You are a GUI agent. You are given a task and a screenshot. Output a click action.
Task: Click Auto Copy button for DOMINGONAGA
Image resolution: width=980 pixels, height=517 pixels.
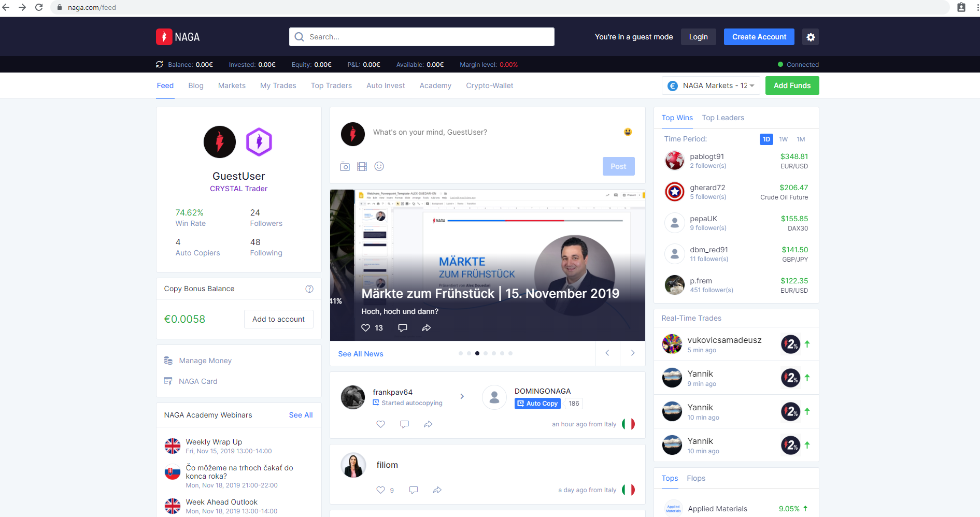537,404
